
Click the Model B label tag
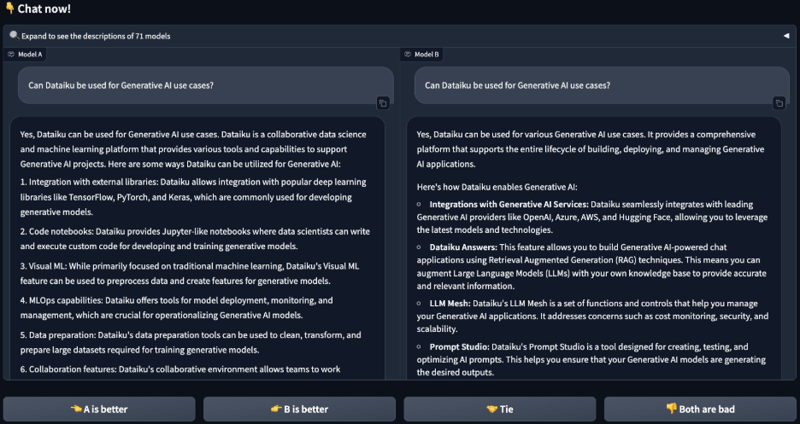click(x=427, y=54)
